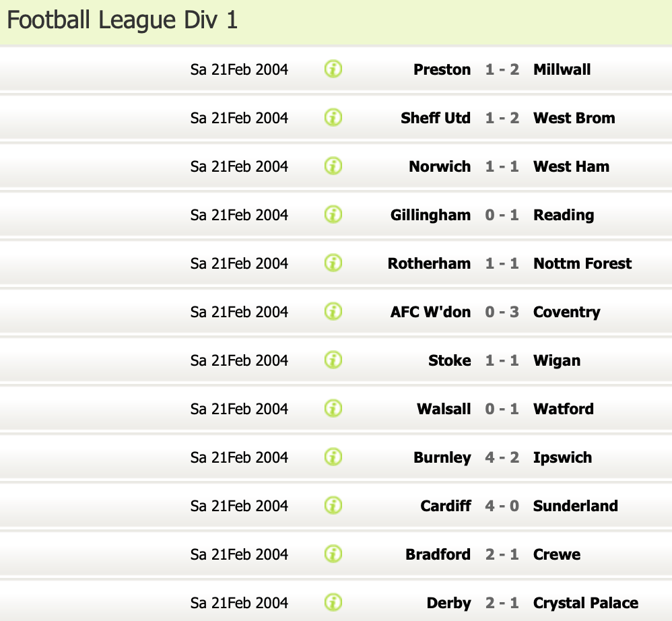Click info icon for Norwich vs West Ham
This screenshot has width=672, height=621.
333,166
